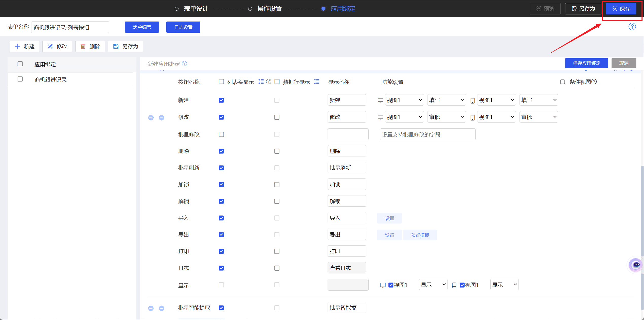644x320 pixels.
Task: Click the minus icon beside 批量智能提取
Action: click(162, 308)
